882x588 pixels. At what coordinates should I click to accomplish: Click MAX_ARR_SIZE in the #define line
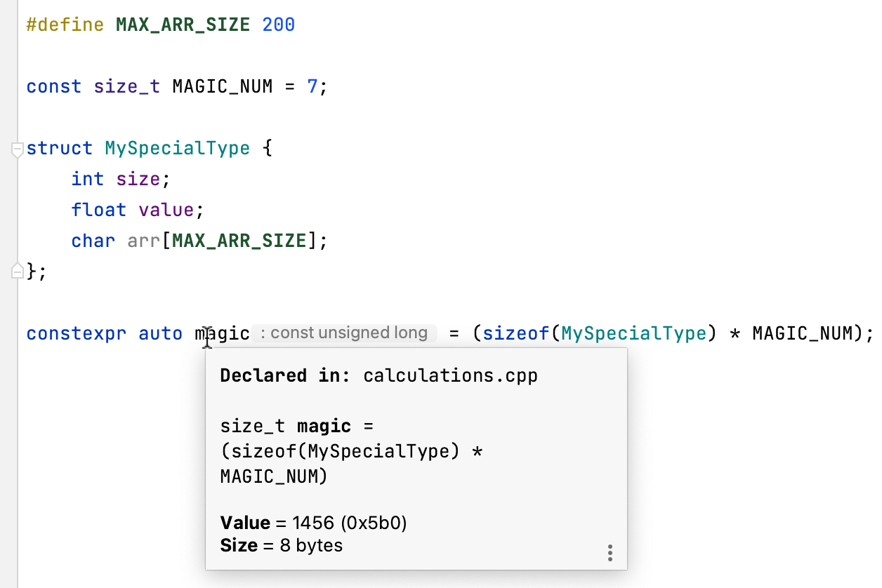point(183,25)
